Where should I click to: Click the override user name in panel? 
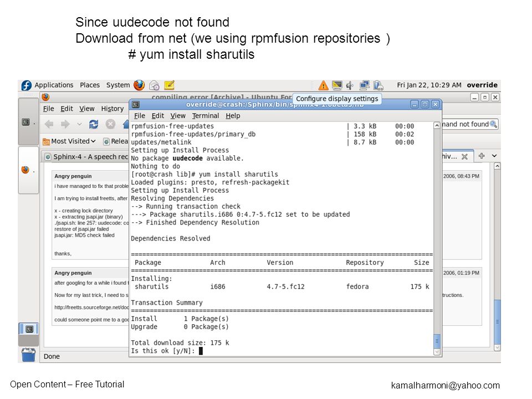click(482, 85)
